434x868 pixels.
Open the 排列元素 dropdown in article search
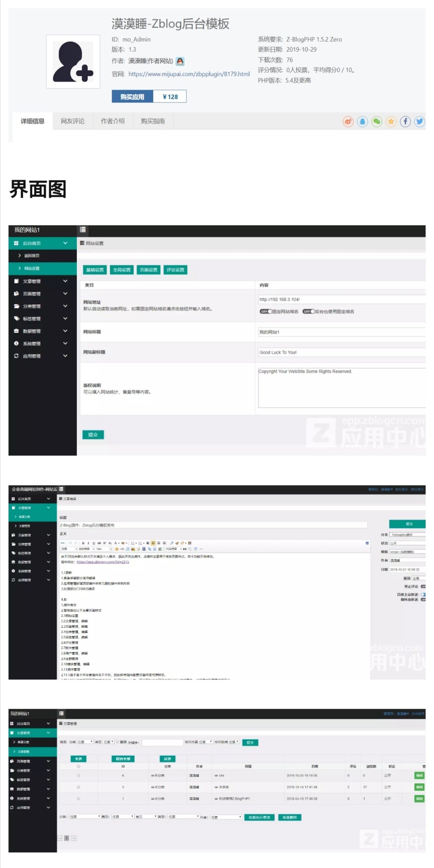[x=206, y=742]
